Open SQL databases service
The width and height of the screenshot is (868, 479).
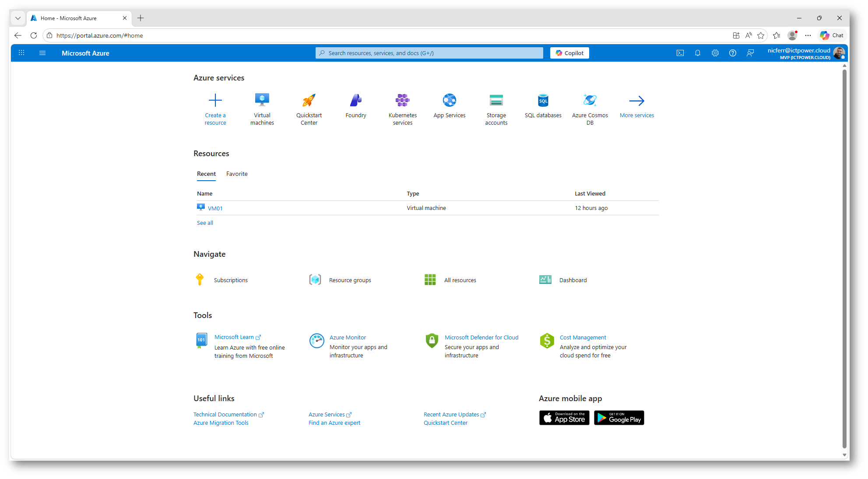pos(543,101)
